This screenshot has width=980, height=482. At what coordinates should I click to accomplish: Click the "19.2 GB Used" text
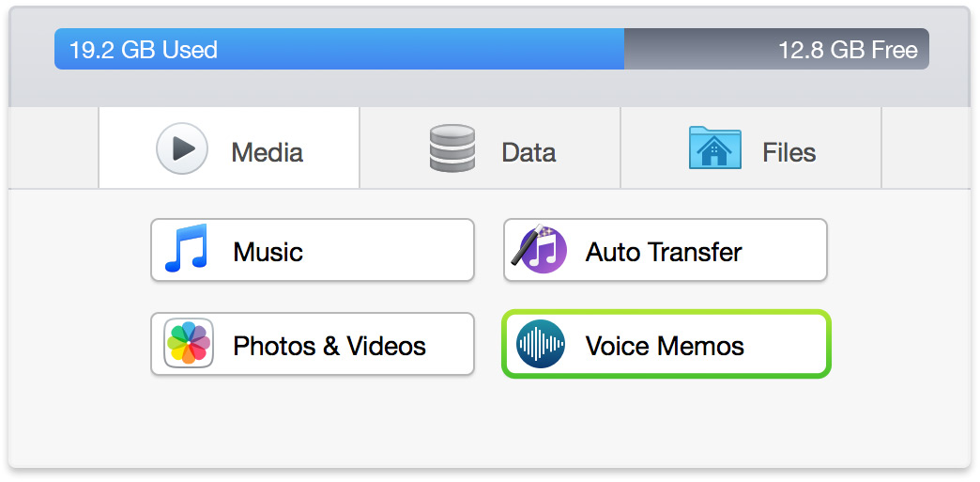144,50
